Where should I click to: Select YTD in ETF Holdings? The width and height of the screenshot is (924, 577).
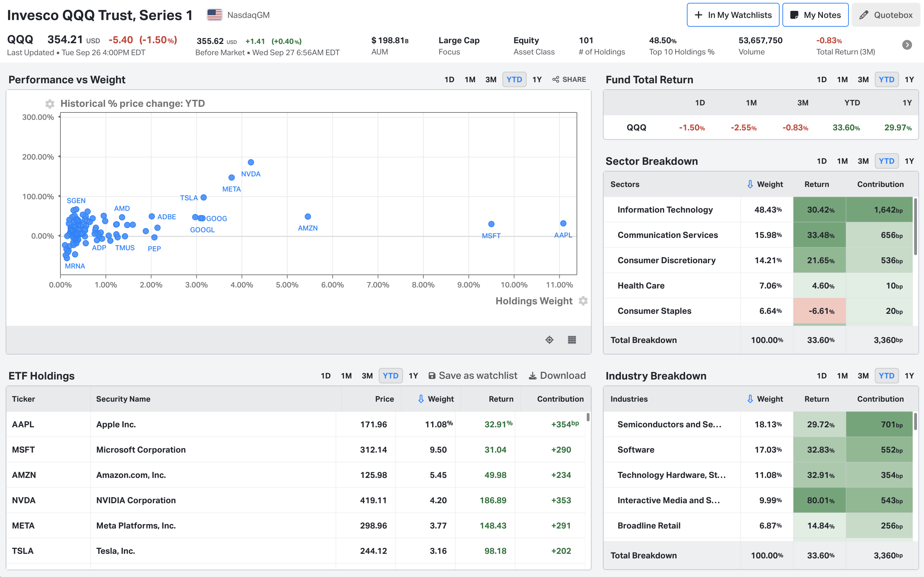(x=391, y=376)
